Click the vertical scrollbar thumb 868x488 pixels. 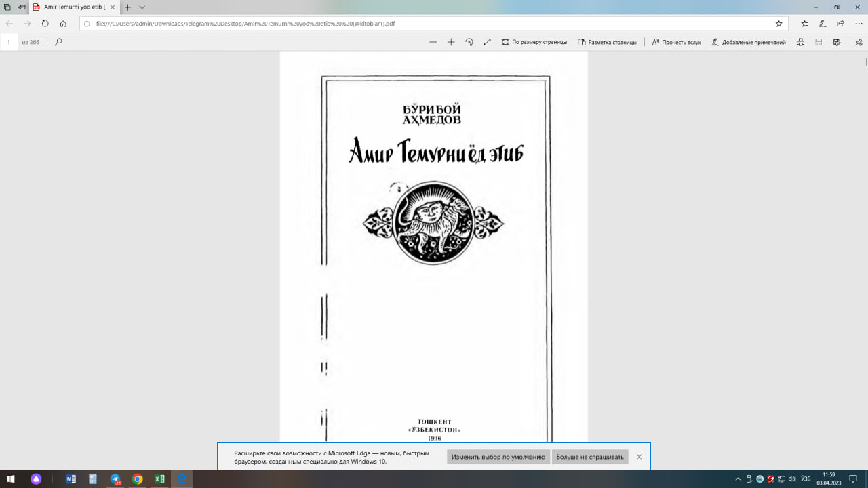(866, 62)
